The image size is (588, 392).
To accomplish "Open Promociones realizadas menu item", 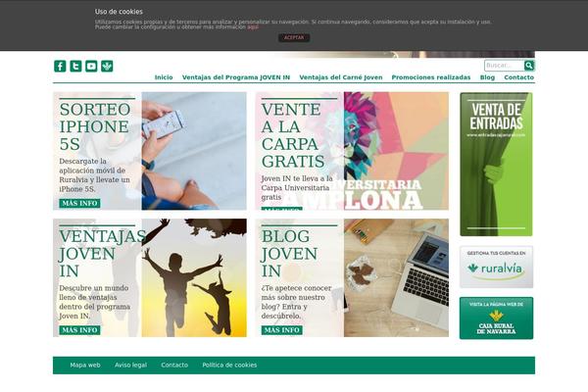I will [x=431, y=77].
